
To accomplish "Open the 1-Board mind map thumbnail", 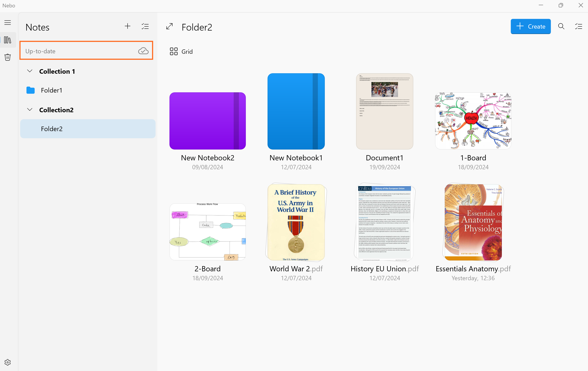I will tap(473, 121).
